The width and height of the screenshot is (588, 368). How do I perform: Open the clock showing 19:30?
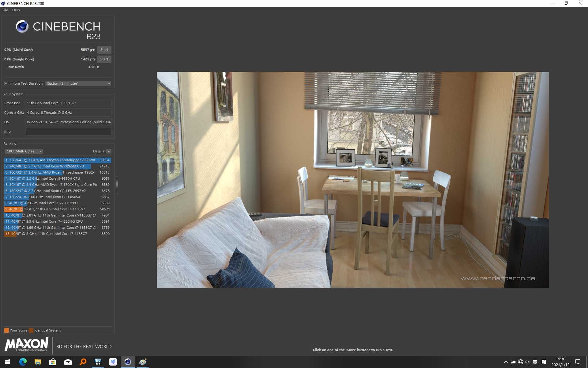coord(560,362)
